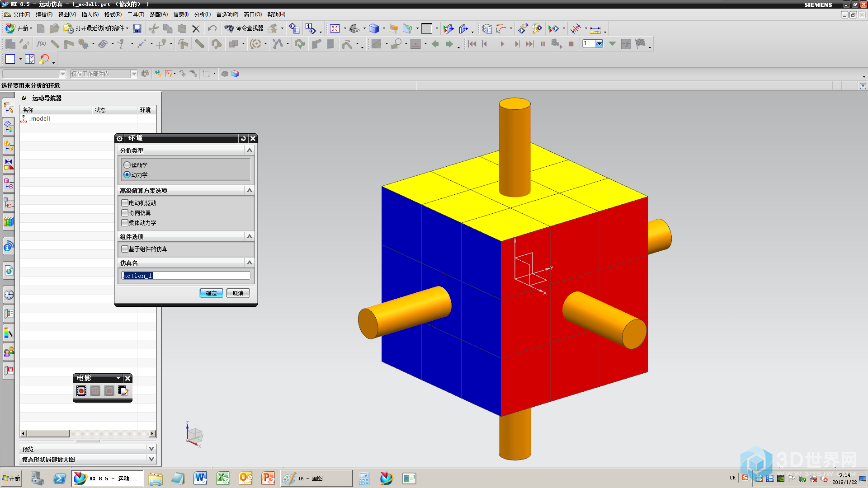Start recording in the 电影 toolbar
Image resolution: width=868 pixels, height=488 pixels.
[x=81, y=391]
